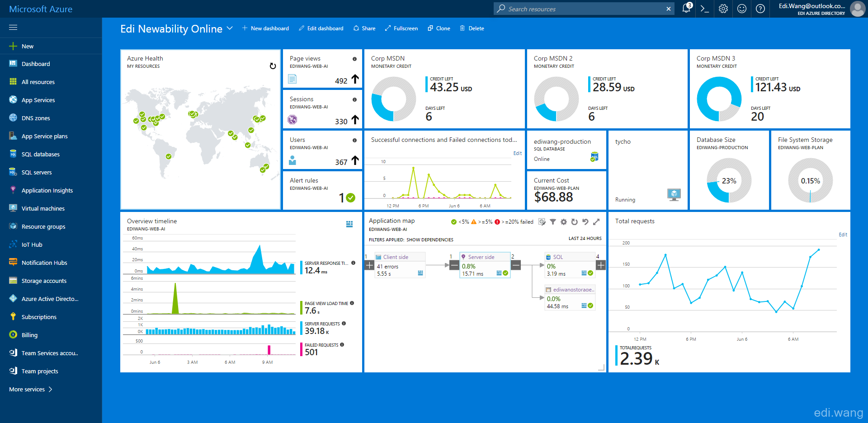Screen dimensions: 868x423
Task: Click the Page views info icon
Action: (354, 59)
